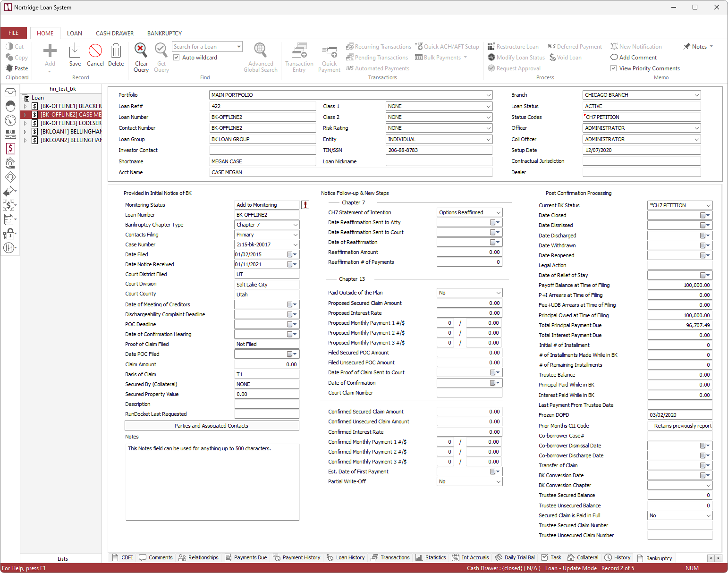Open the FILE menu
Image resolution: width=728 pixels, height=573 pixels.
pos(14,33)
